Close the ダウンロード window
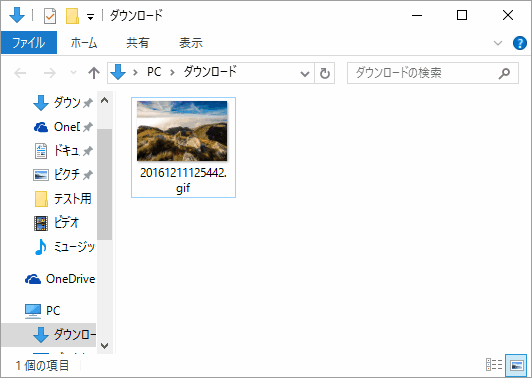Viewport: 532px width, 378px height. (508, 16)
